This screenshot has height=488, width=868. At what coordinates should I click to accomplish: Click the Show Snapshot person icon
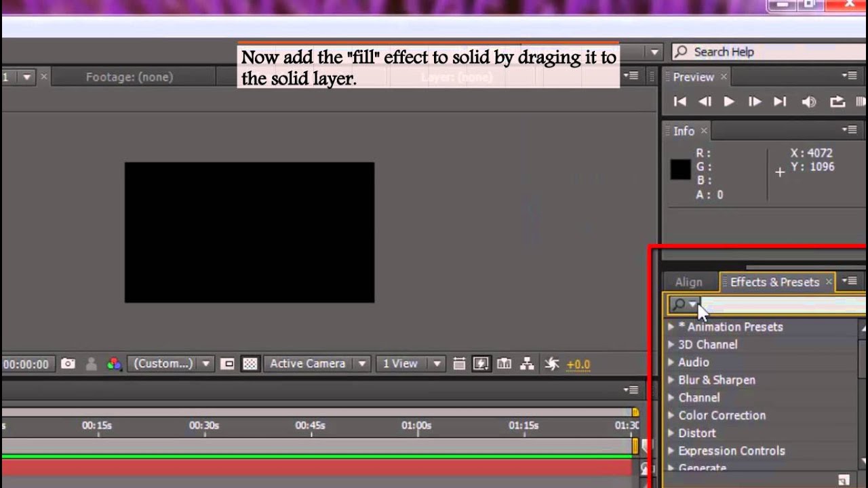(91, 364)
